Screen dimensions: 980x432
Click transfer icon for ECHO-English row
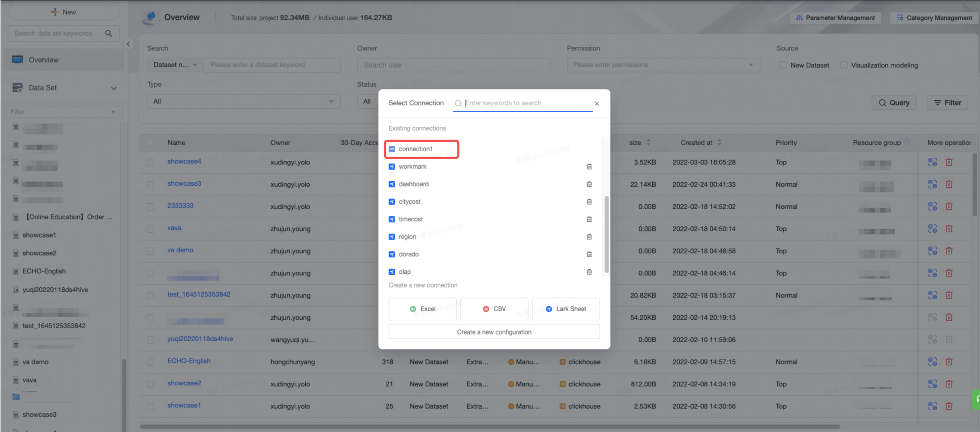tap(932, 362)
